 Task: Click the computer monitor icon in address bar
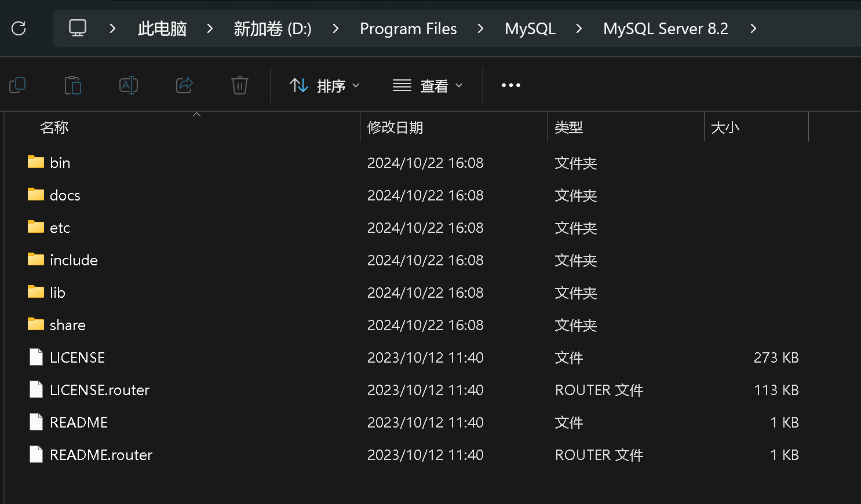coord(78,28)
